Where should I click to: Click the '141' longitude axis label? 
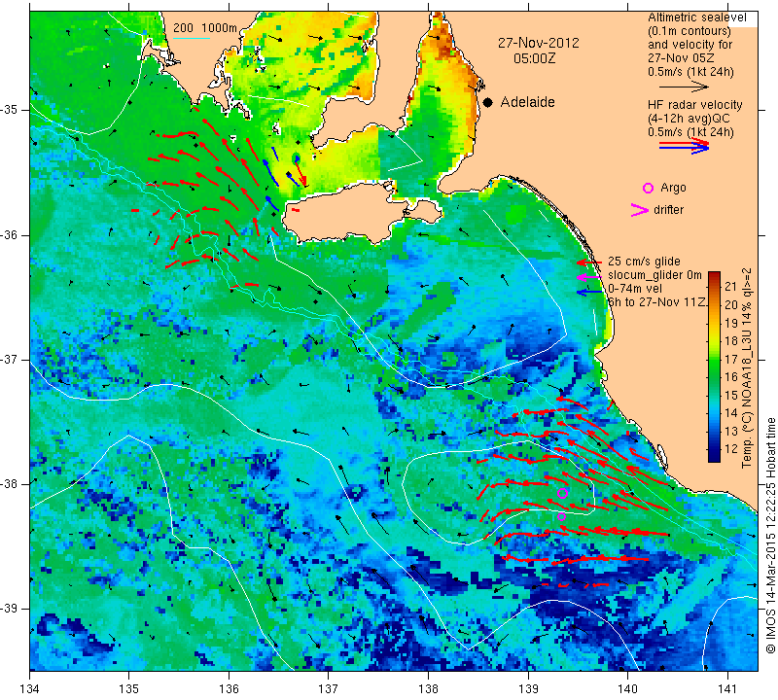click(x=727, y=689)
